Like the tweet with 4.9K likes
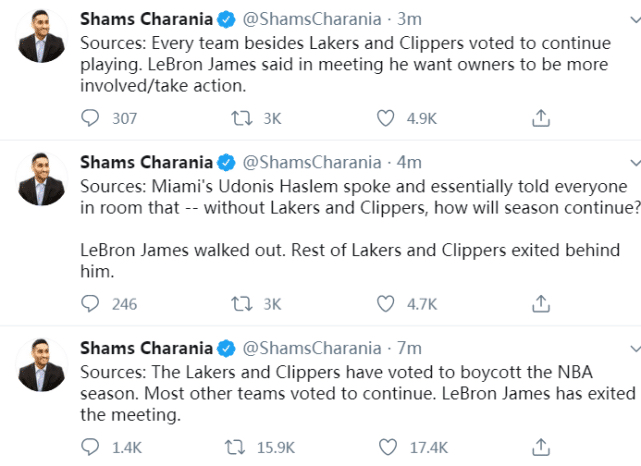641x466 pixels. (386, 119)
